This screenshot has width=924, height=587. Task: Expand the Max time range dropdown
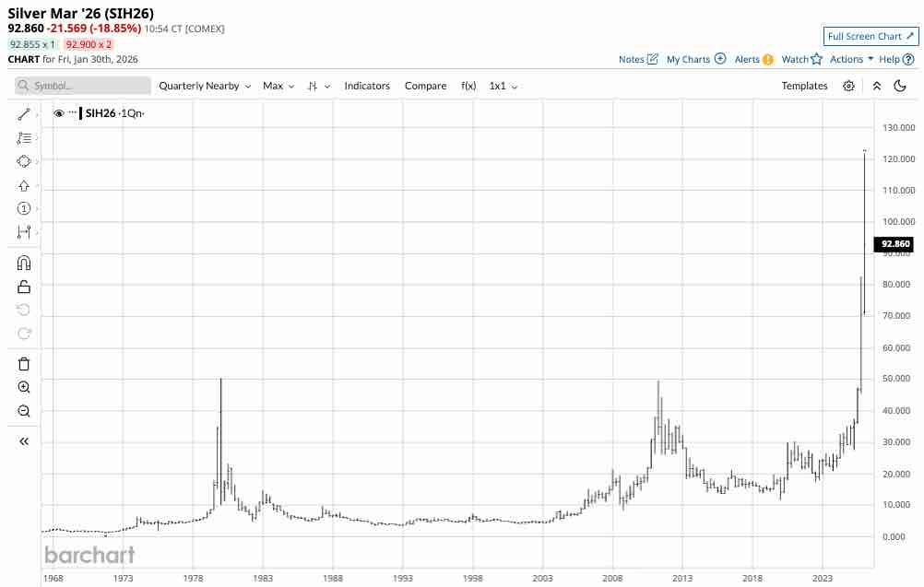278,86
